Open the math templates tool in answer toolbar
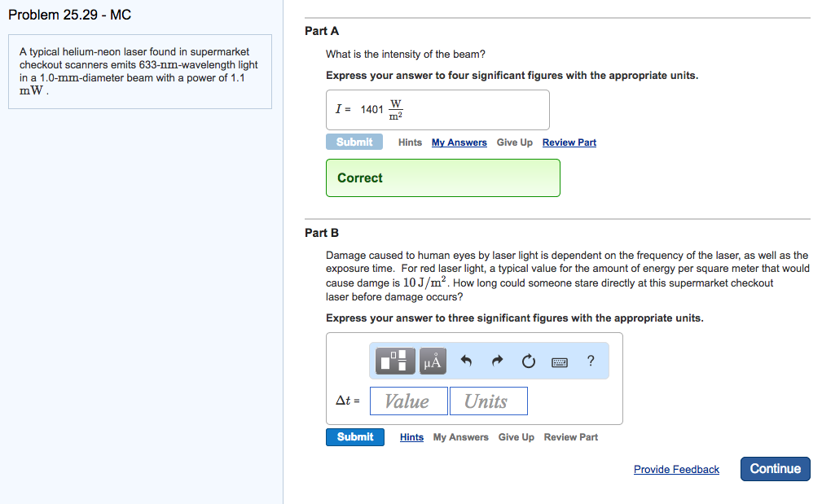Viewport: 822px width, 504px height. (x=396, y=361)
